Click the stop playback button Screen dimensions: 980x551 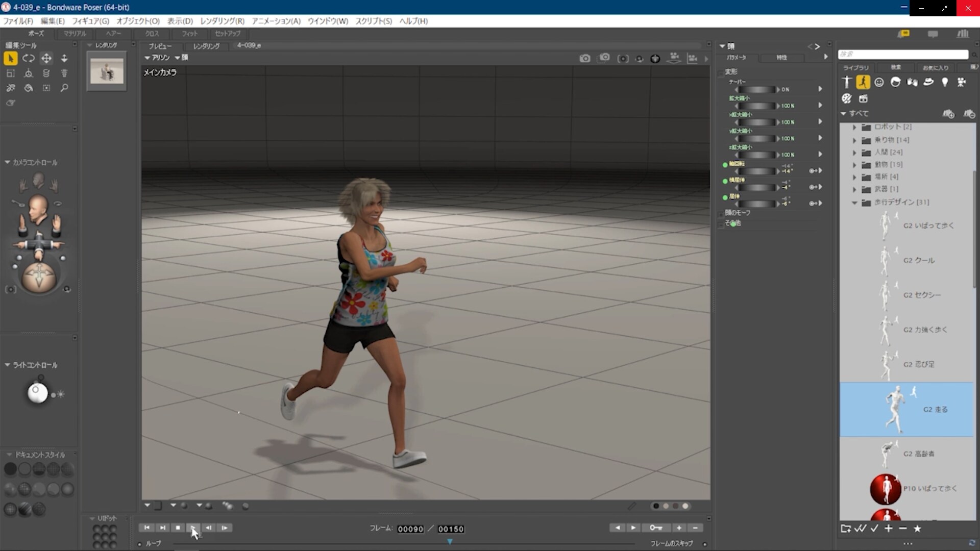(x=178, y=528)
